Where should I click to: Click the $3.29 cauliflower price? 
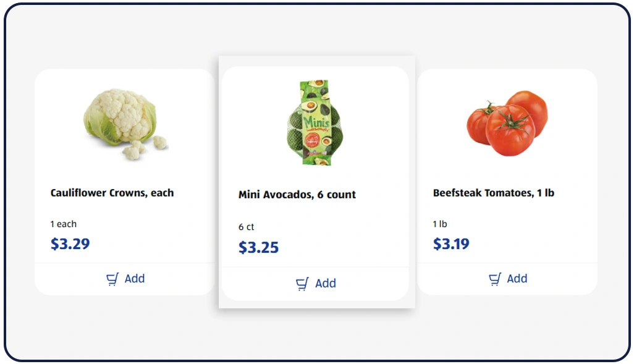pos(69,243)
